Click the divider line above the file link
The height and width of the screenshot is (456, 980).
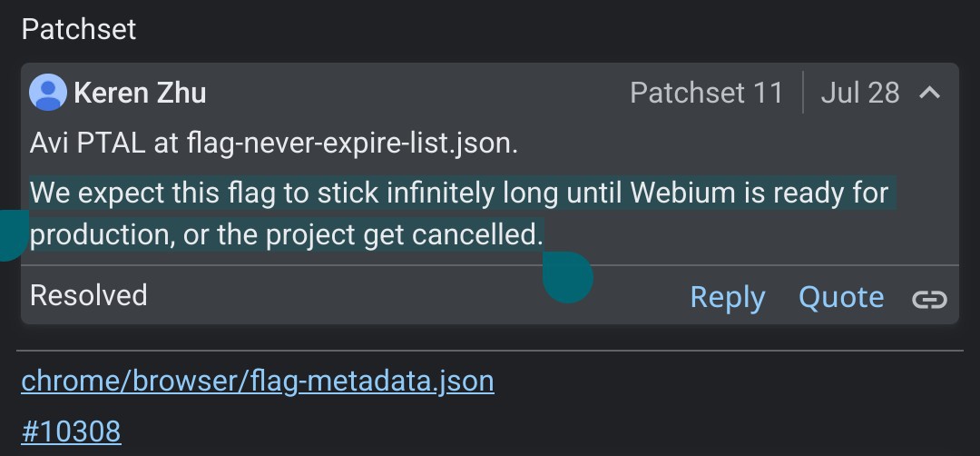(x=490, y=351)
